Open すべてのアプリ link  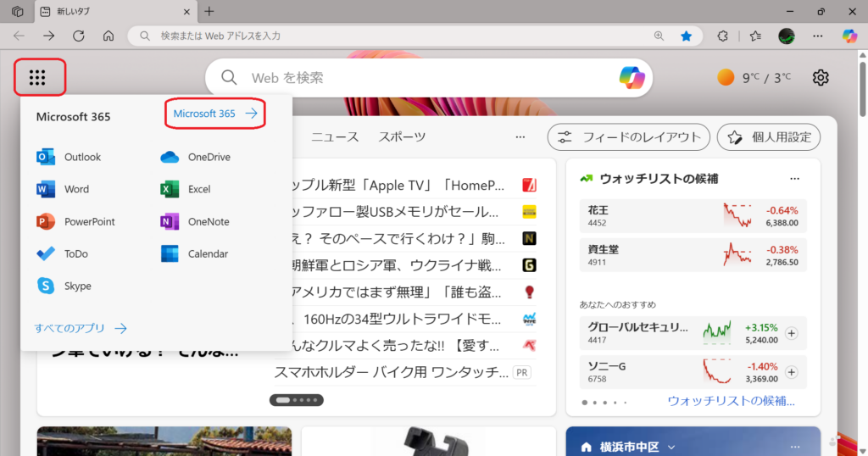point(81,328)
